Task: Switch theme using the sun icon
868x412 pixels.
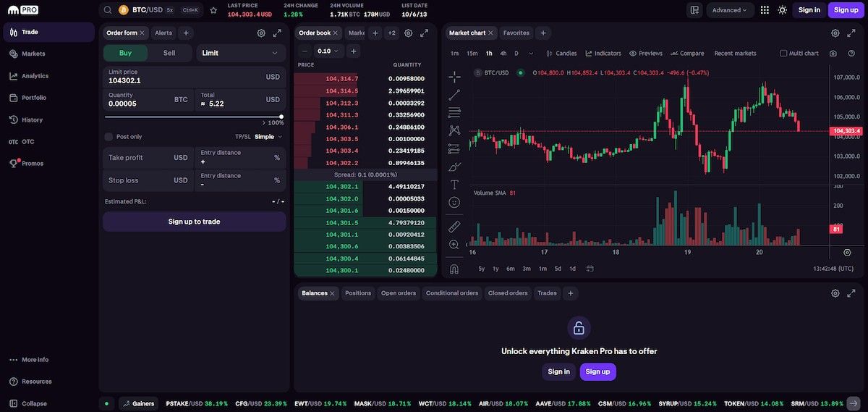Action: [x=782, y=10]
